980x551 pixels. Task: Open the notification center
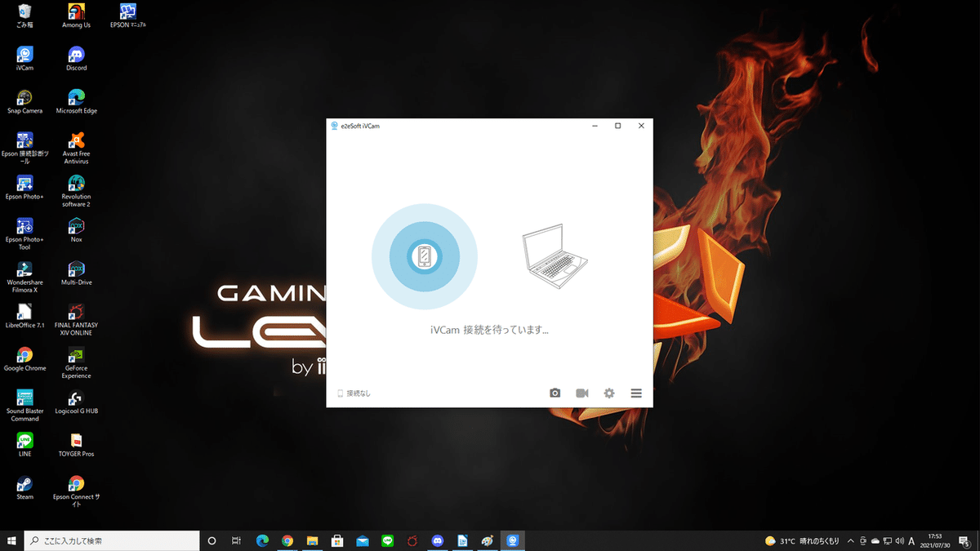[964, 540]
